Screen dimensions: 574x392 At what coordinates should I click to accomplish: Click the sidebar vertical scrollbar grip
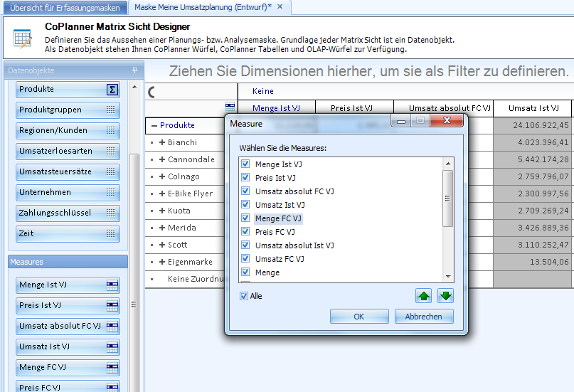(134, 304)
